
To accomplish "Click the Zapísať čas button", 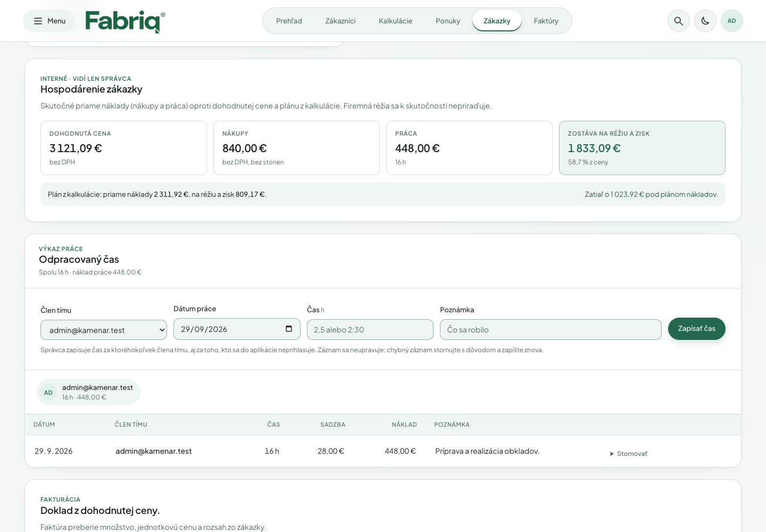I will point(697,329).
